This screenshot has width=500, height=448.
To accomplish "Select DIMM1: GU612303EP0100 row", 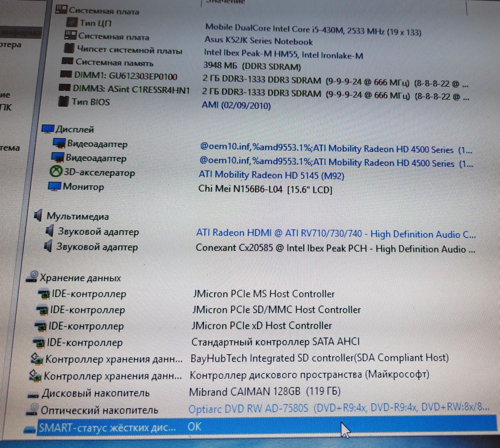I will (126, 76).
